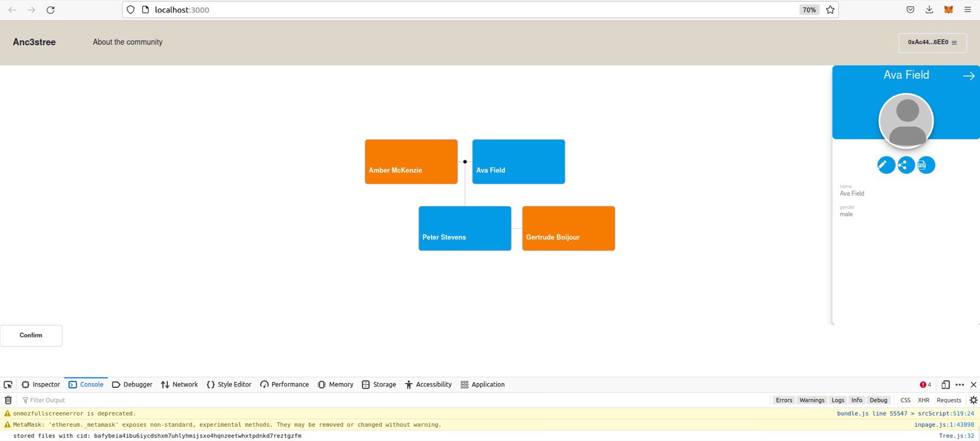This screenshot has width=980, height=441.
Task: Switch to the Network tab
Action: pyautogui.click(x=179, y=385)
